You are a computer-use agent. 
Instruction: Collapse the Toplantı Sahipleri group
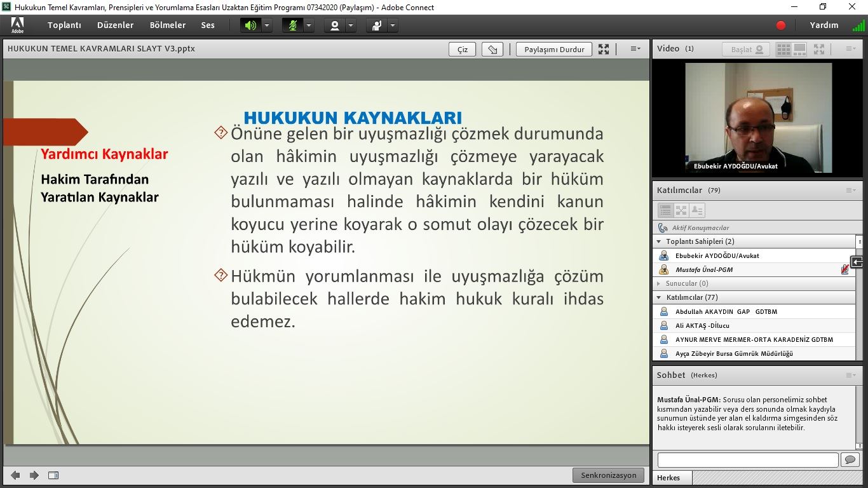pyautogui.click(x=659, y=241)
